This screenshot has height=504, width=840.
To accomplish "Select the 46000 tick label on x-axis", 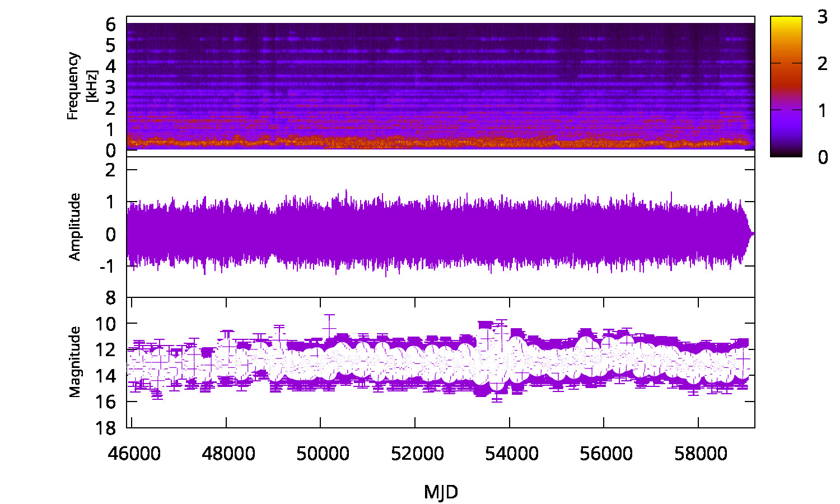I will point(133,453).
